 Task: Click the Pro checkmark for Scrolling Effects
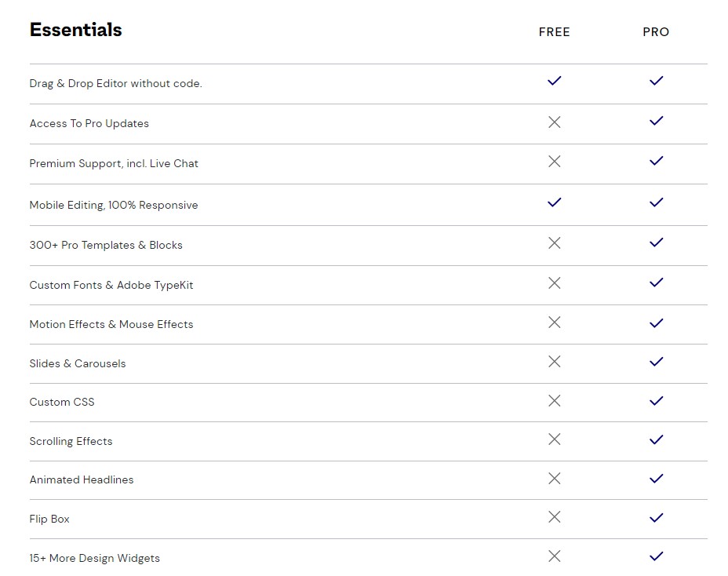(x=656, y=439)
